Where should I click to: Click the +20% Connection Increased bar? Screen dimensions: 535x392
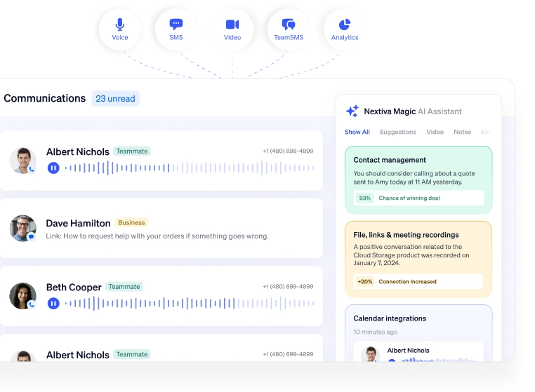[418, 282]
